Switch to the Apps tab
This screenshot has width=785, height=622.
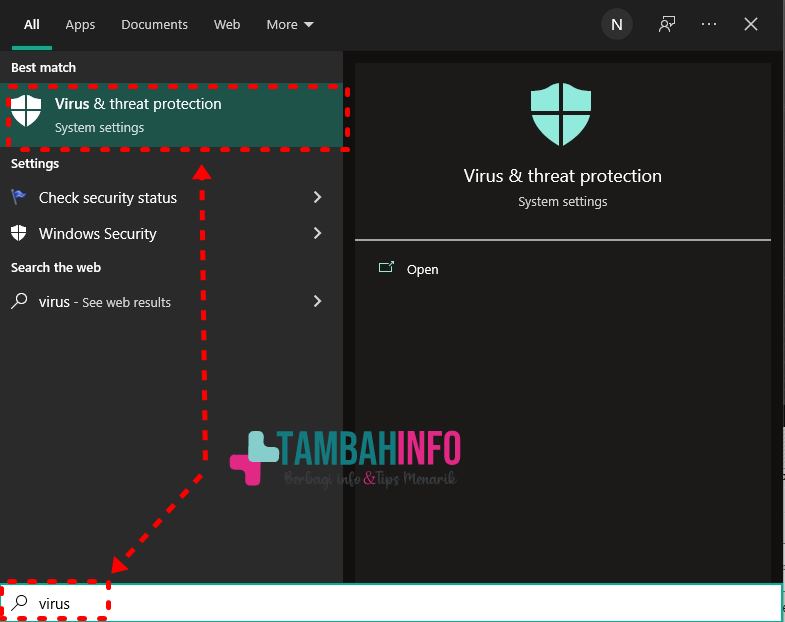(x=80, y=25)
